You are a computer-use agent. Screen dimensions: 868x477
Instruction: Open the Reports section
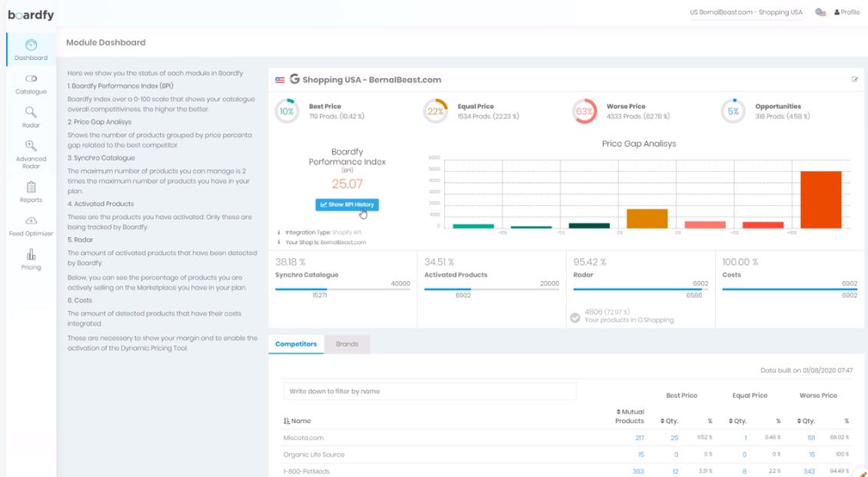[31, 192]
